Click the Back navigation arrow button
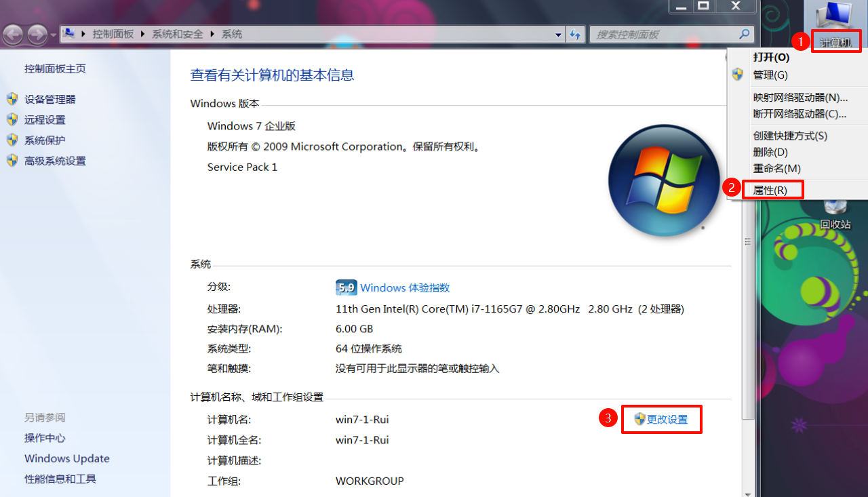 coord(14,34)
